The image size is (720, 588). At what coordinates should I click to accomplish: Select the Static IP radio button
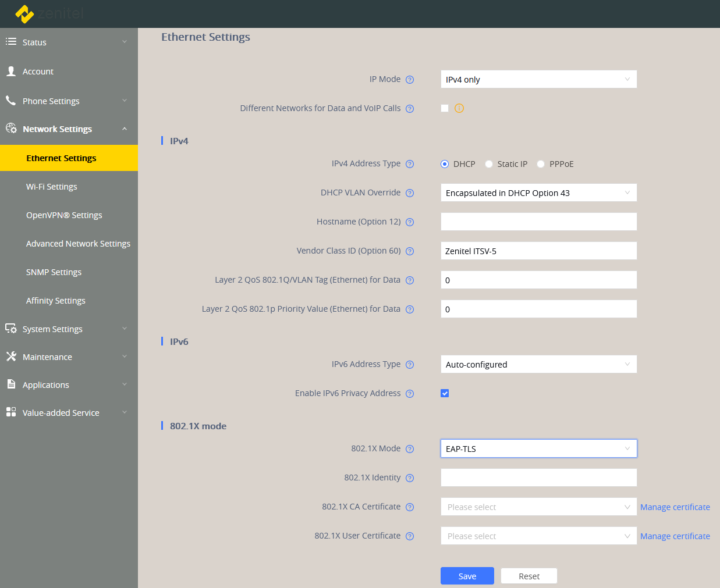tap(489, 164)
